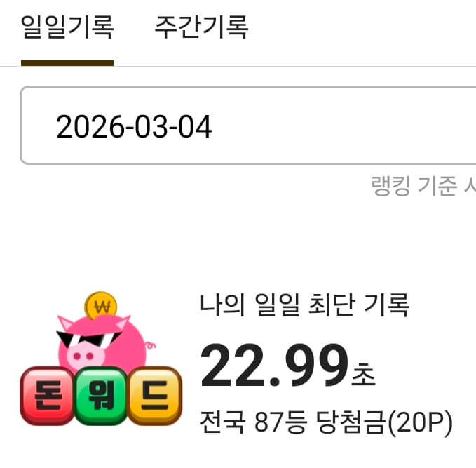Click the 초 unit label
Screen dimensions: 476x468
point(363,374)
